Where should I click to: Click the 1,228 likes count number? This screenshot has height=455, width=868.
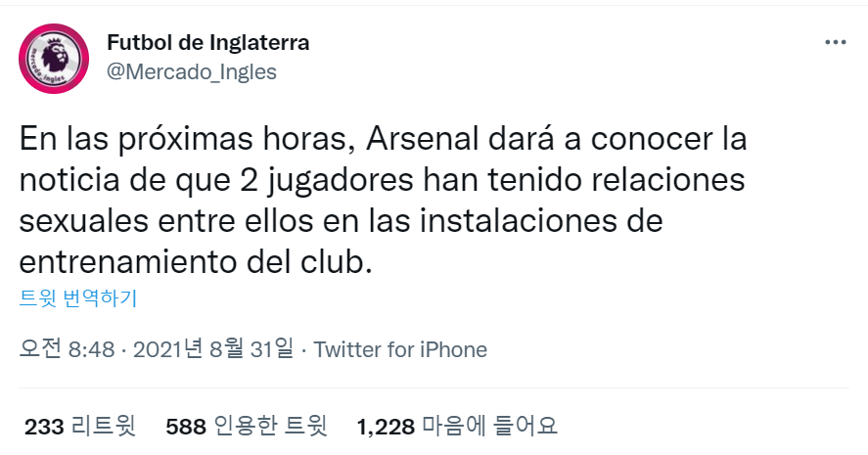tap(387, 427)
